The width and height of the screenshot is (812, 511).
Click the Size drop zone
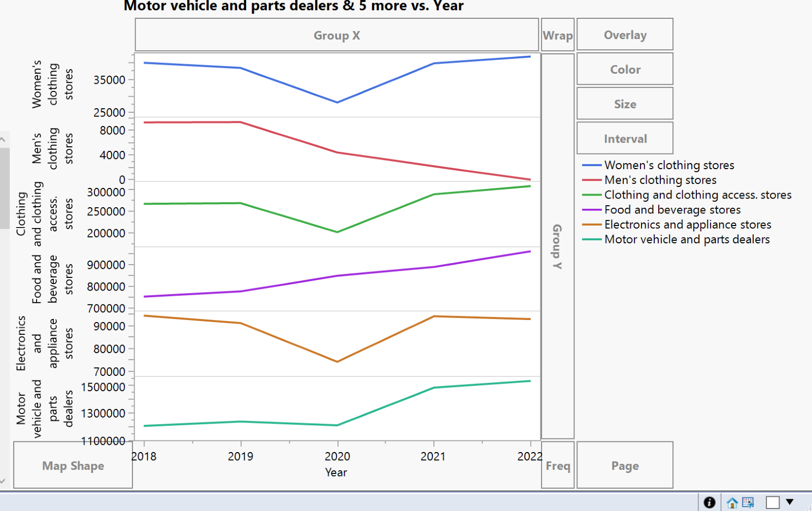(625, 104)
